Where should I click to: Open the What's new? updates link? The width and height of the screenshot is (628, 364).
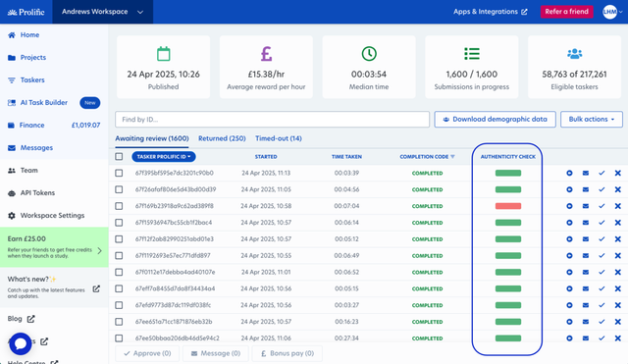tap(54, 287)
